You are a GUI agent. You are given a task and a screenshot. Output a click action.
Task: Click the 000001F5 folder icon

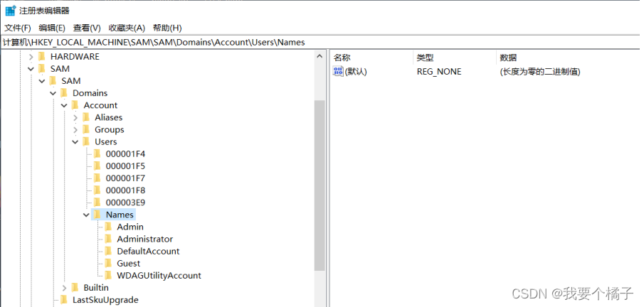tap(97, 166)
